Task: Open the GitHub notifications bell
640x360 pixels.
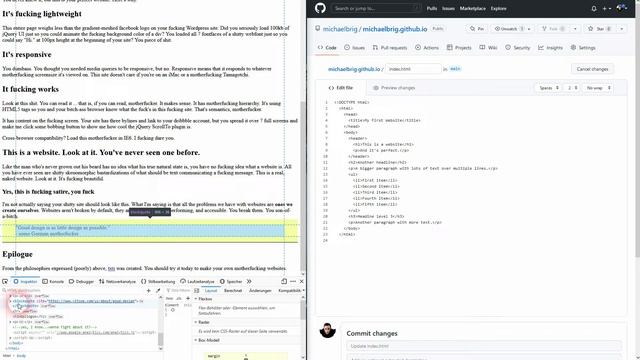Action: coord(594,9)
